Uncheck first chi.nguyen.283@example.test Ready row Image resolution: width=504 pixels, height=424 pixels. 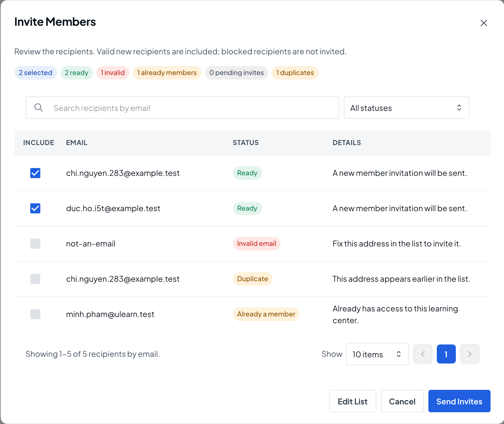point(35,173)
